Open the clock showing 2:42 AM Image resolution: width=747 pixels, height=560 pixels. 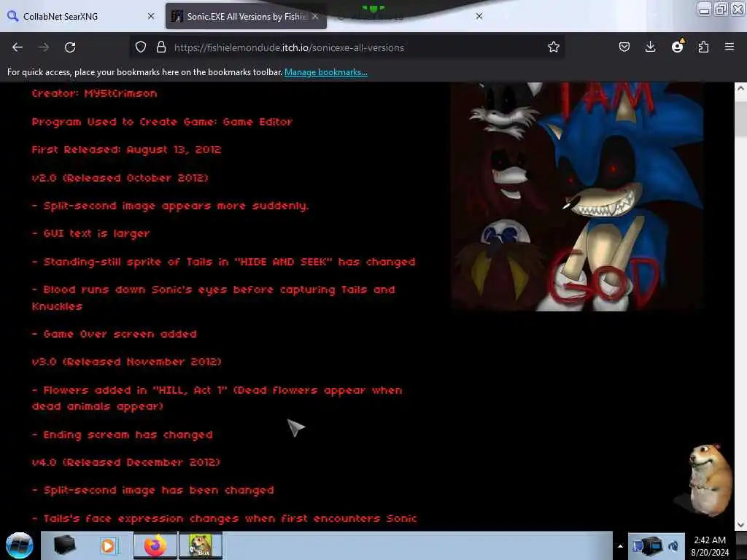710,546
